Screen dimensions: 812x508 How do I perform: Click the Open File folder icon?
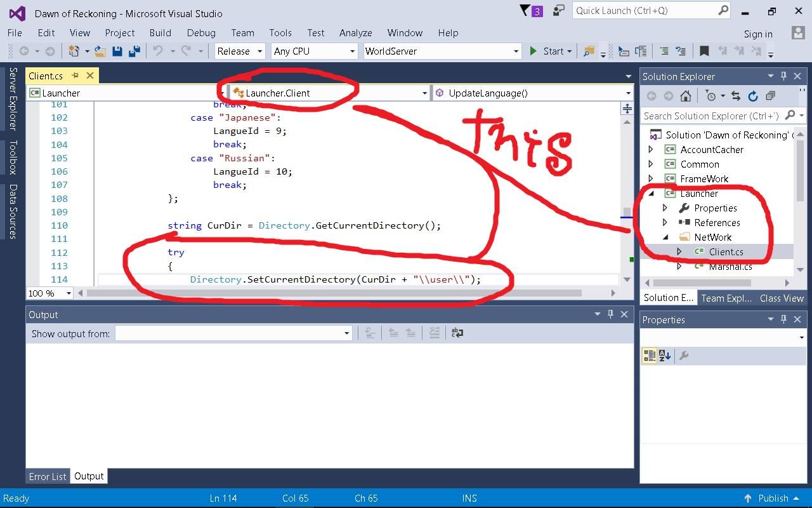click(x=100, y=51)
